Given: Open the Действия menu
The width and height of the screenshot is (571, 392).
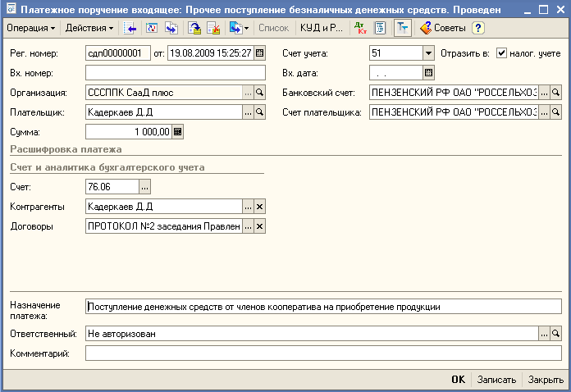Looking at the screenshot, I should (89, 28).
